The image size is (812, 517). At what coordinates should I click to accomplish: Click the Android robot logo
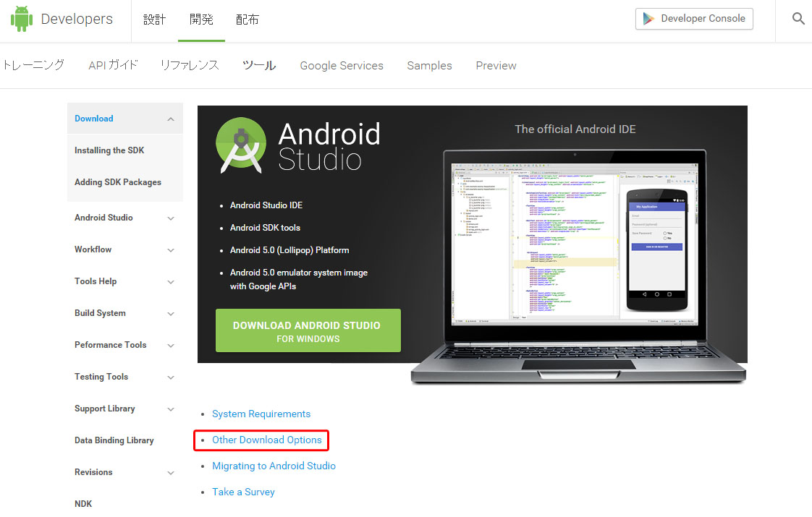(x=21, y=19)
